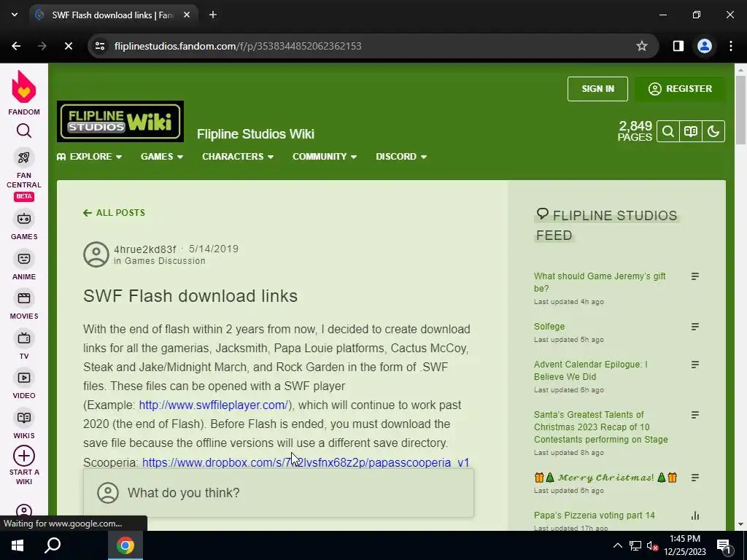Open Papa's Pizzeria voting part 14 post
747x560 pixels.
[594, 516]
